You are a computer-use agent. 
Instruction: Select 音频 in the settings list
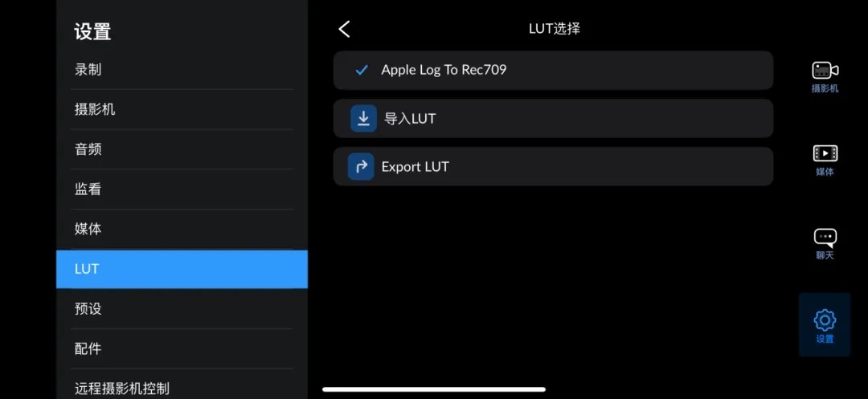88,149
